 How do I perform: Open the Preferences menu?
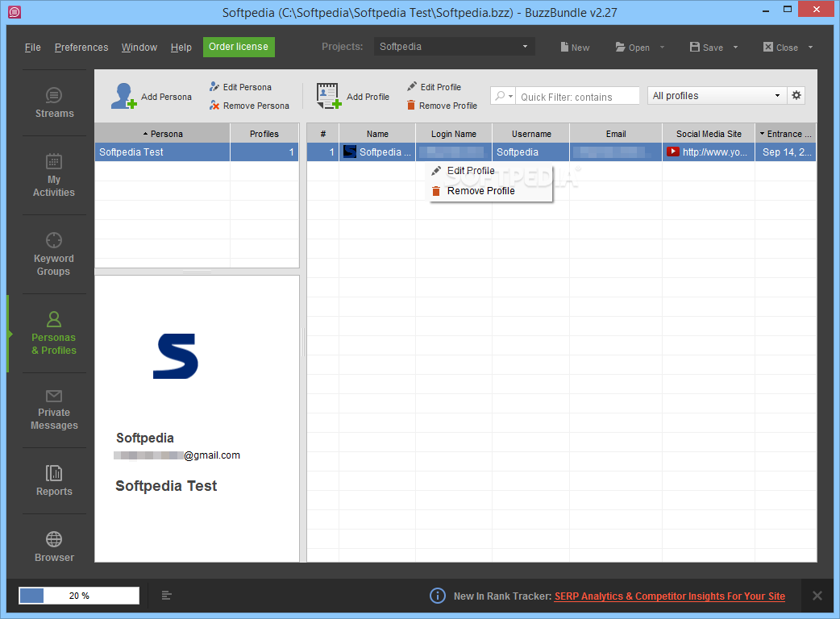coord(81,47)
